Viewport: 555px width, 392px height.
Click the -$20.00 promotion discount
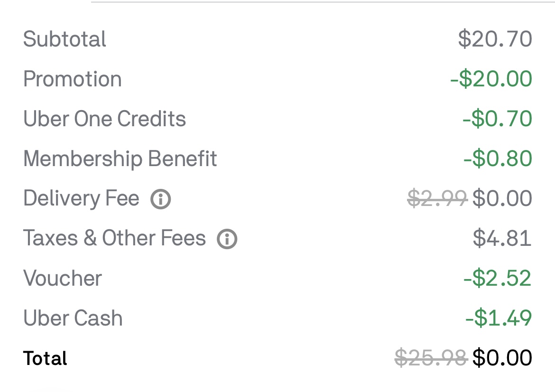pos(491,79)
